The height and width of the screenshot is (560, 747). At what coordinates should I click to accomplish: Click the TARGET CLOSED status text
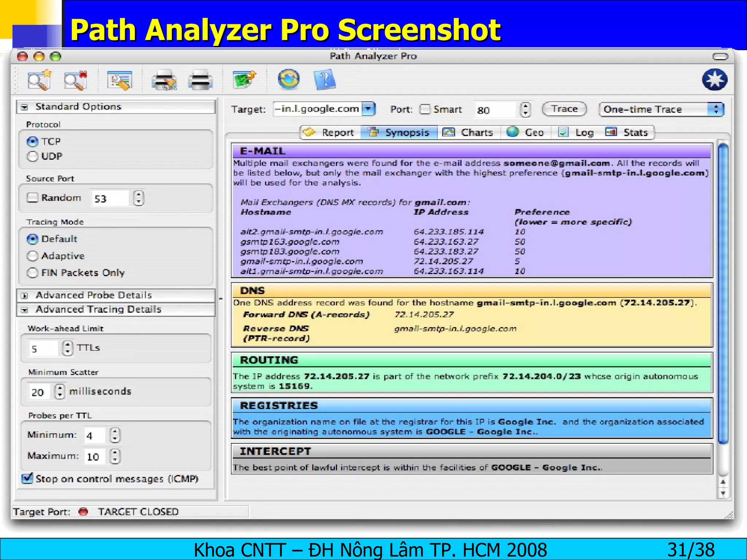(x=138, y=512)
